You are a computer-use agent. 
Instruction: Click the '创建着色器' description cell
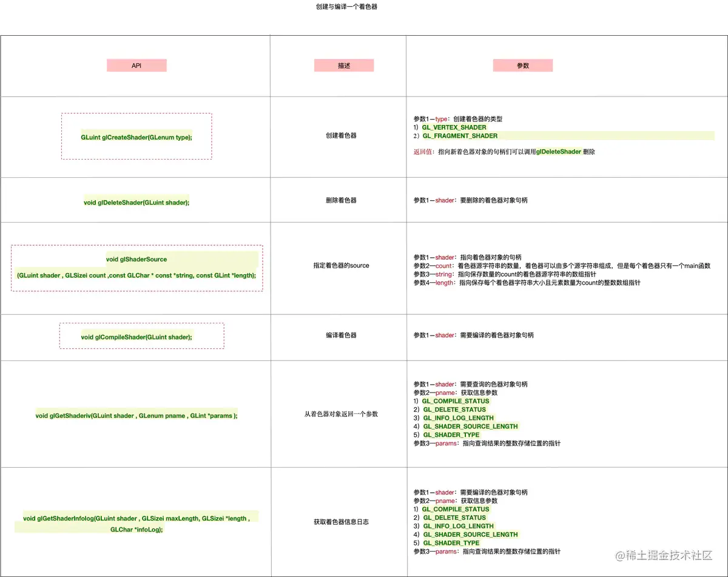[x=341, y=135]
